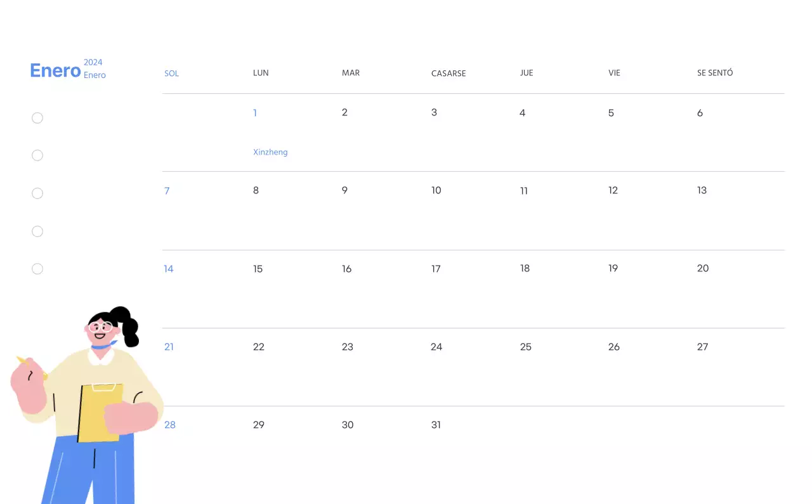Select January 15 in the calendar
The height and width of the screenshot is (504, 812).
258,269
